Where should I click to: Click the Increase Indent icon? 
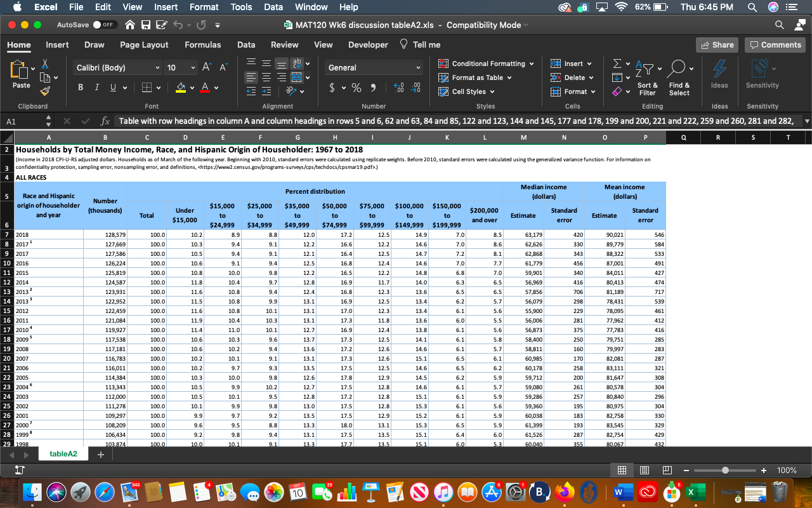click(x=267, y=91)
